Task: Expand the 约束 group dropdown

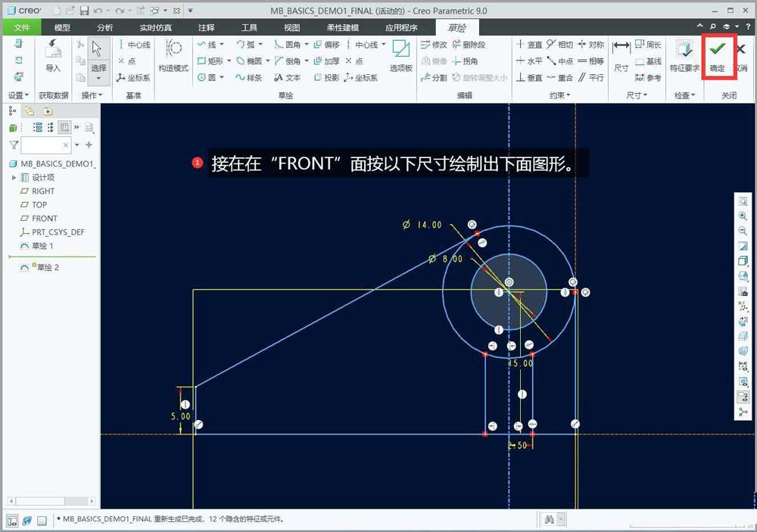Action: pyautogui.click(x=560, y=95)
